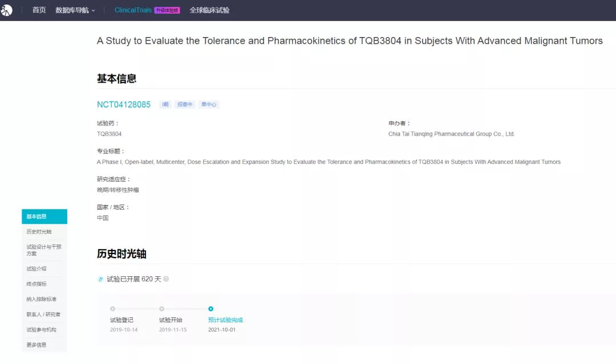The image size is (616, 364).
Task: Click the 试验登记 timeline dot
Action: click(112, 309)
